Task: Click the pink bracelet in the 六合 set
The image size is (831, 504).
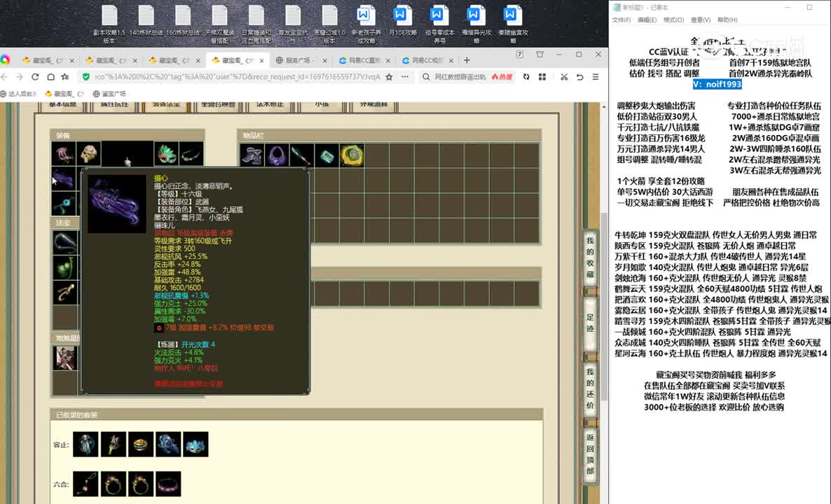Action: 168,484
